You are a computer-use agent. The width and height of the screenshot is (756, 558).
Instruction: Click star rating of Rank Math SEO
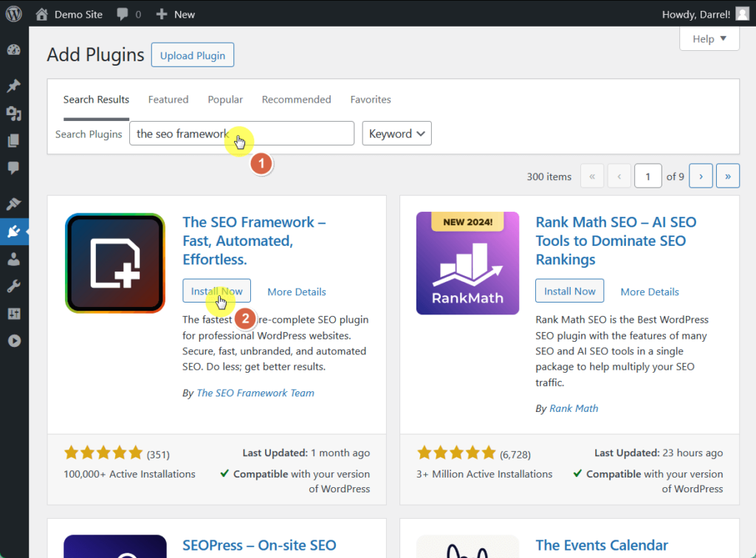[x=456, y=453]
